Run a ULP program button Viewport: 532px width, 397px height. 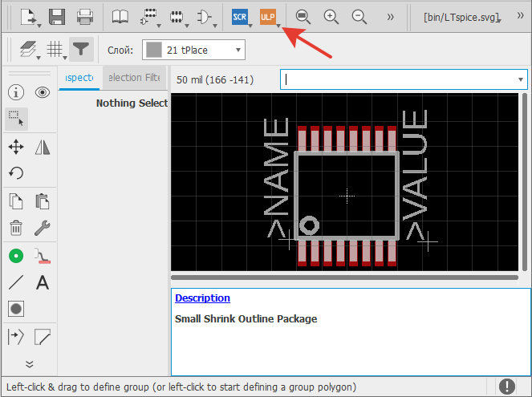268,17
